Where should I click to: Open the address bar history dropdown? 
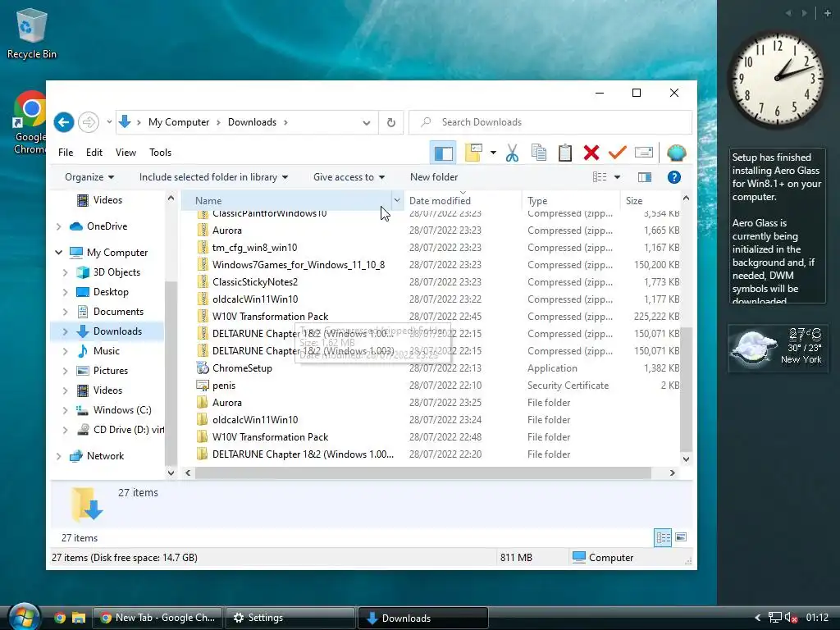[367, 123]
